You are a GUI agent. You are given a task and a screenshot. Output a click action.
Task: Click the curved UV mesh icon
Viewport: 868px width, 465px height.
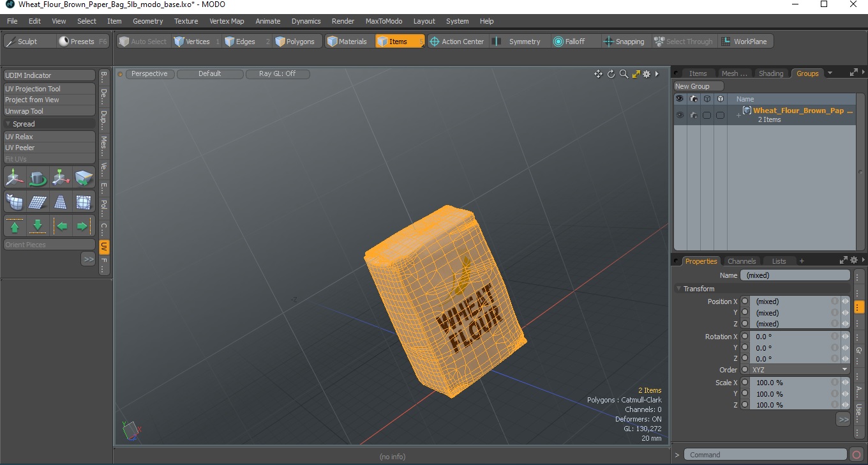(x=15, y=202)
